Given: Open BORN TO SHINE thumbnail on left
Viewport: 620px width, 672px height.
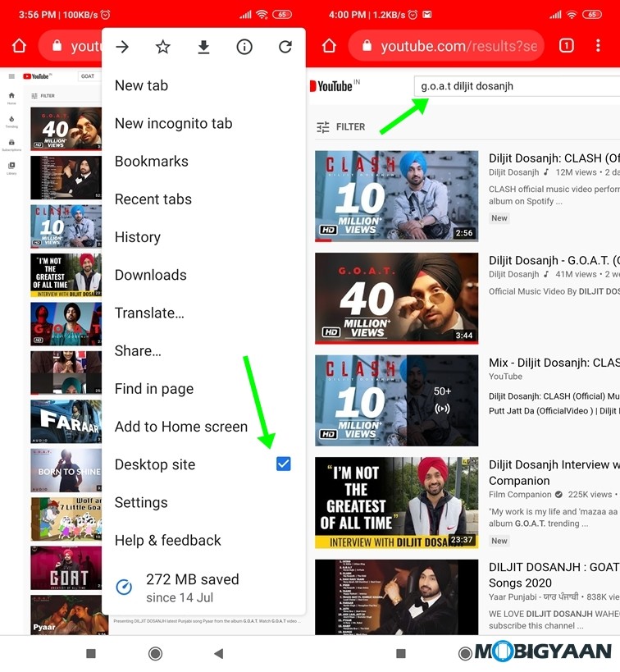Looking at the screenshot, I should (x=66, y=470).
